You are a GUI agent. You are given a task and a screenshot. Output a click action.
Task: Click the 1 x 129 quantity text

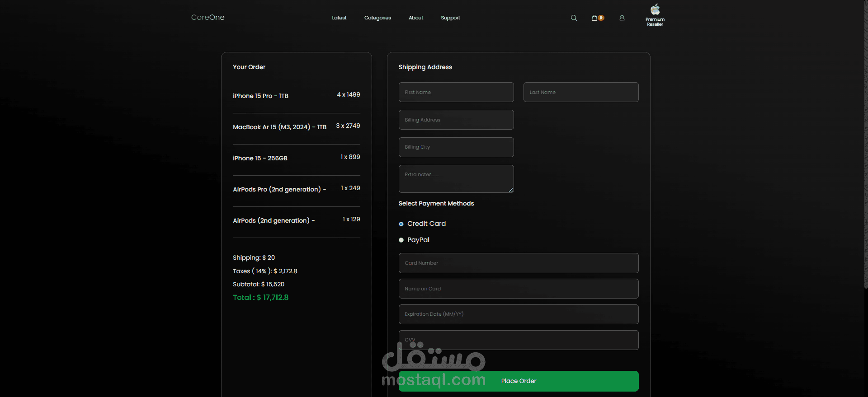tap(351, 220)
